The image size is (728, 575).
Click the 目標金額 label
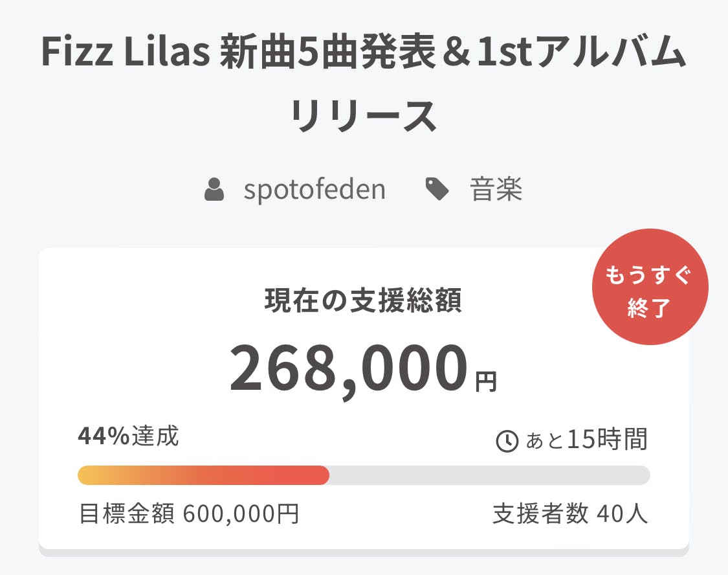click(127, 515)
